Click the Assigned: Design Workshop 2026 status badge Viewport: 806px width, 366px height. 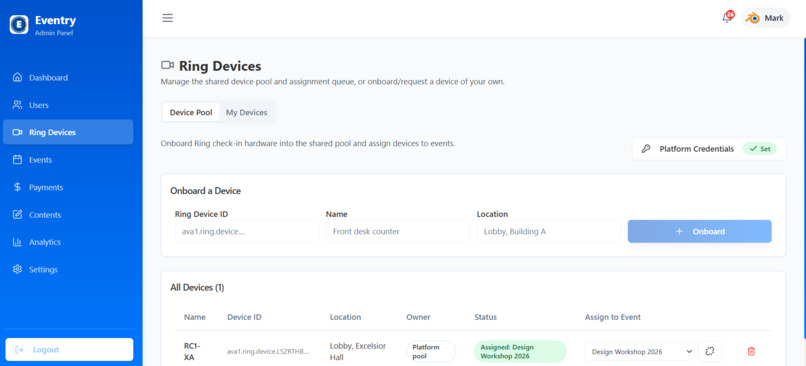(520, 352)
